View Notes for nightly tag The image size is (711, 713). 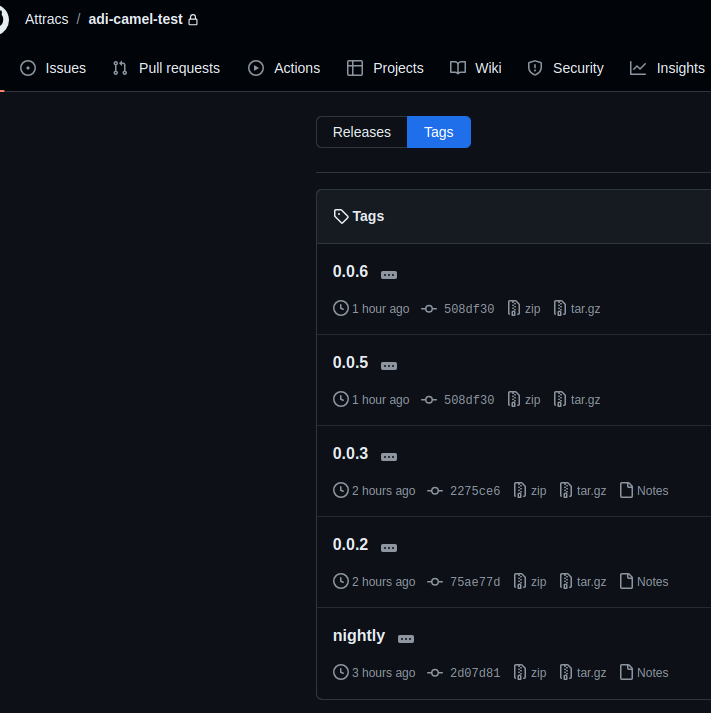tap(644, 673)
